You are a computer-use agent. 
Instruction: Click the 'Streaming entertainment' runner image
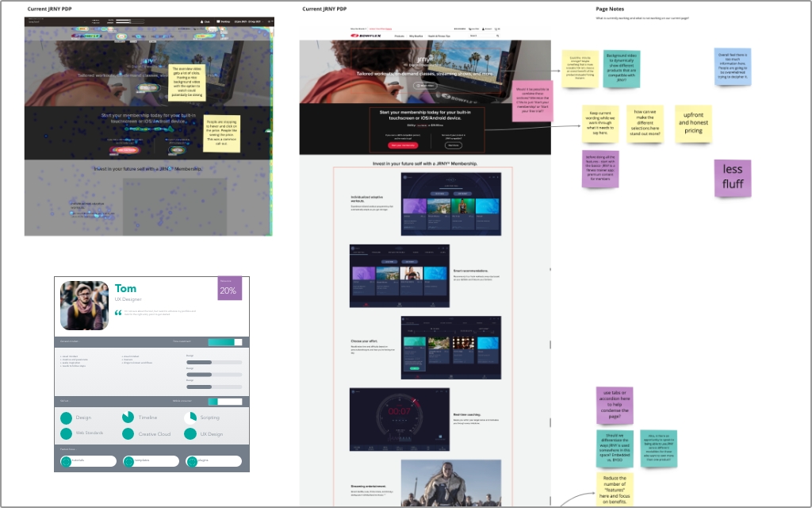pyautogui.click(x=451, y=483)
